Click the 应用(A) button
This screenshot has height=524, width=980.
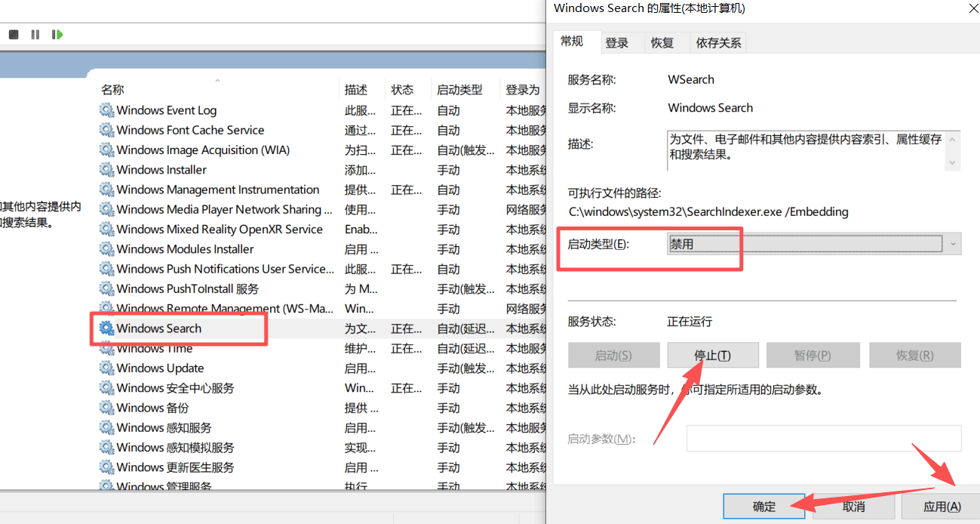(x=942, y=507)
